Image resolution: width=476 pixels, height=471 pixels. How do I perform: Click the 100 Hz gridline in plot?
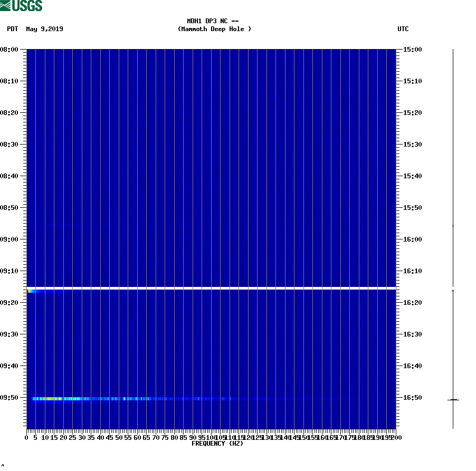tap(211, 211)
